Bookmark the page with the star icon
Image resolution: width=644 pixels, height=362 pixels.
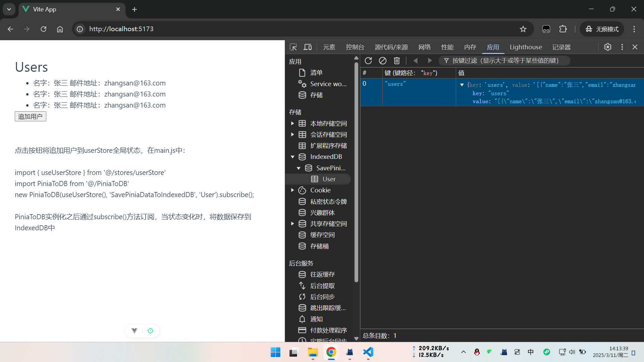click(x=523, y=29)
